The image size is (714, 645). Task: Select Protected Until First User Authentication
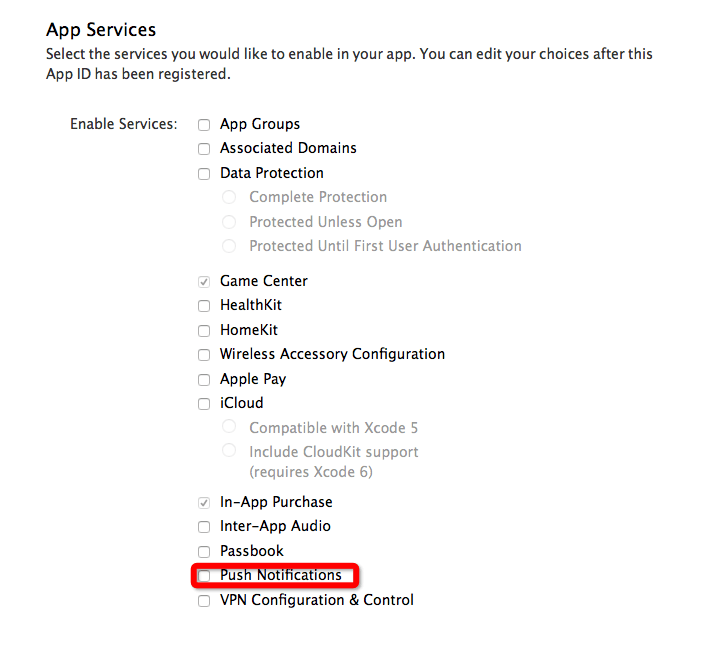point(230,246)
